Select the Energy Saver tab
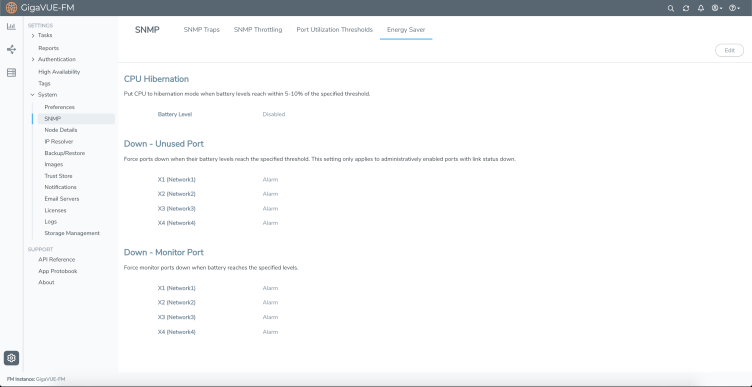 [406, 30]
